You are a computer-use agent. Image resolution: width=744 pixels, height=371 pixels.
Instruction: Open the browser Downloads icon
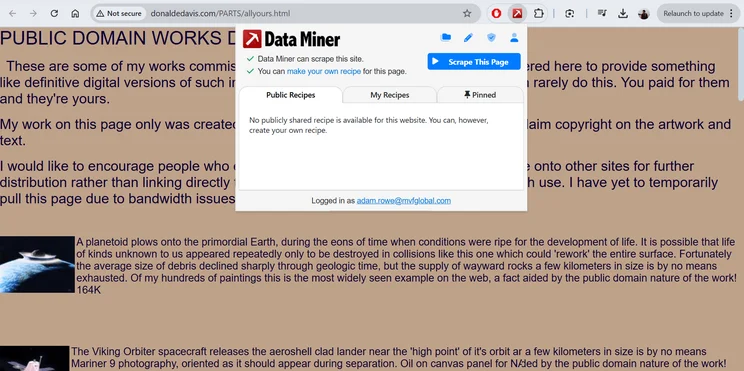[x=623, y=13]
